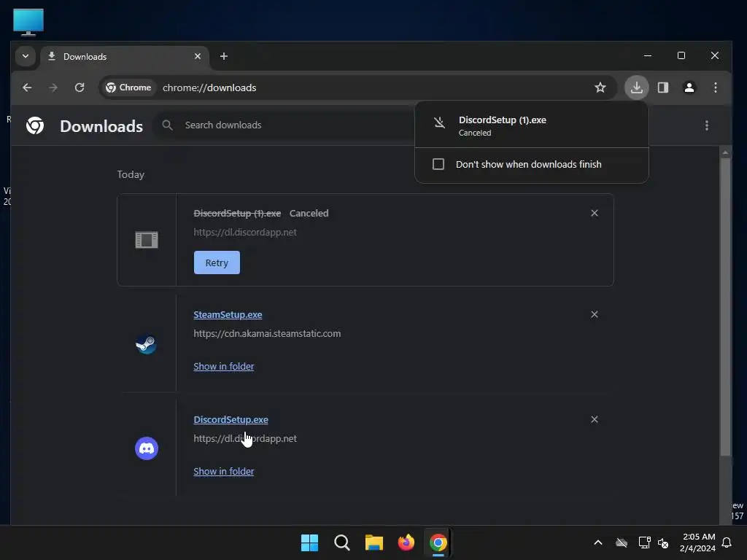Go back with the back arrow
This screenshot has width=747, height=560.
27,87
